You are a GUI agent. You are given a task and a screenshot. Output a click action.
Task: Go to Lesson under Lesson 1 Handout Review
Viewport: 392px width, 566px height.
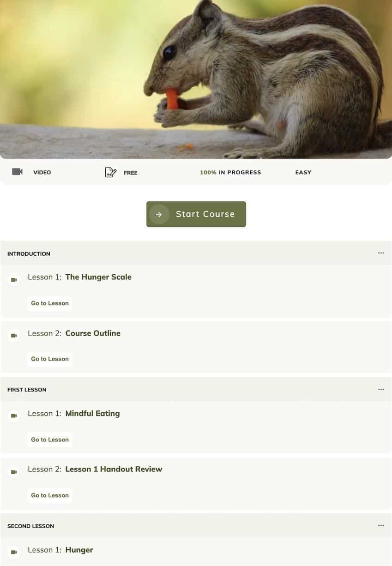(x=50, y=495)
